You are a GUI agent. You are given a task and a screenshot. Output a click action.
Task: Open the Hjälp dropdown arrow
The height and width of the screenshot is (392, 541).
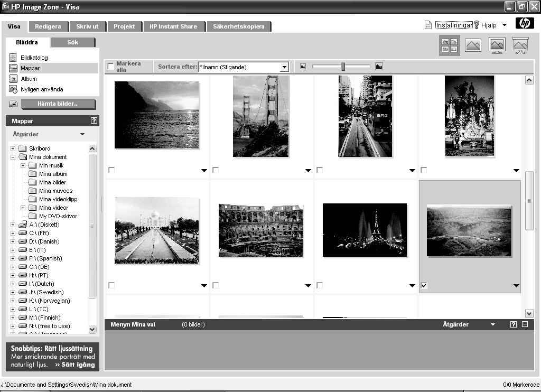[505, 25]
